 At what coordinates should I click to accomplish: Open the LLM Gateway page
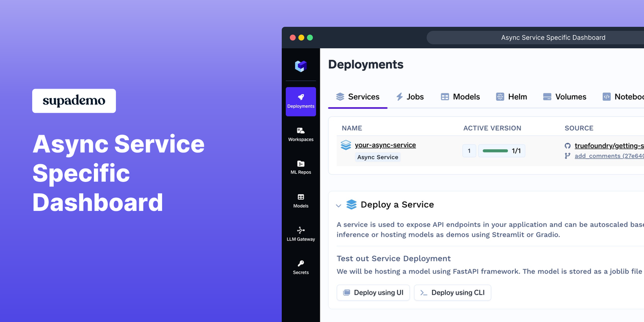[x=301, y=234]
